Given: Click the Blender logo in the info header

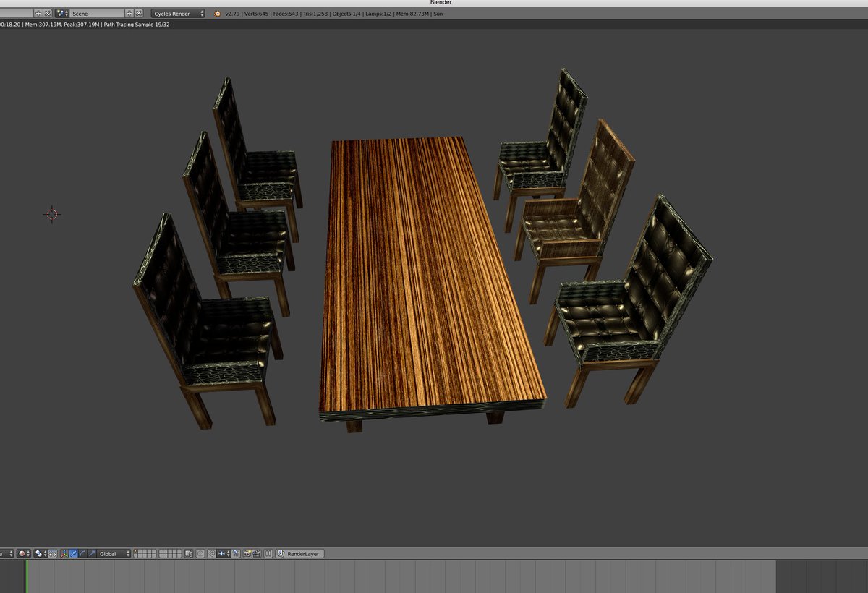Looking at the screenshot, I should click(x=216, y=13).
